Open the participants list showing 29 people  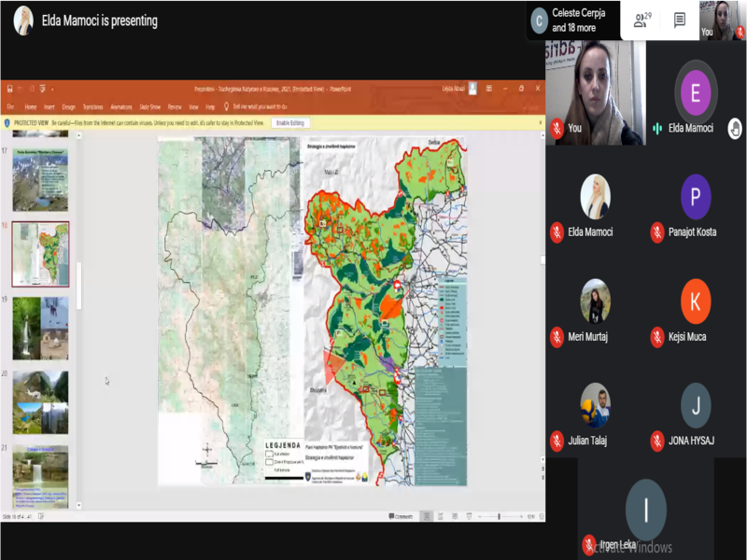pos(641,20)
